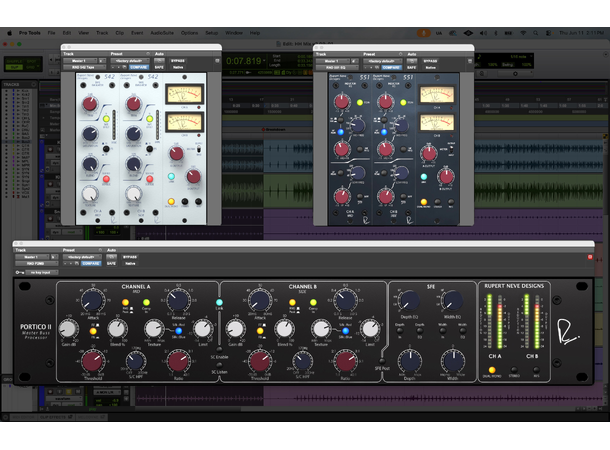This screenshot has height=450, width=610.
Task: Toggle the blue HF Peak button on 551 Ch A
Action: coord(340,132)
